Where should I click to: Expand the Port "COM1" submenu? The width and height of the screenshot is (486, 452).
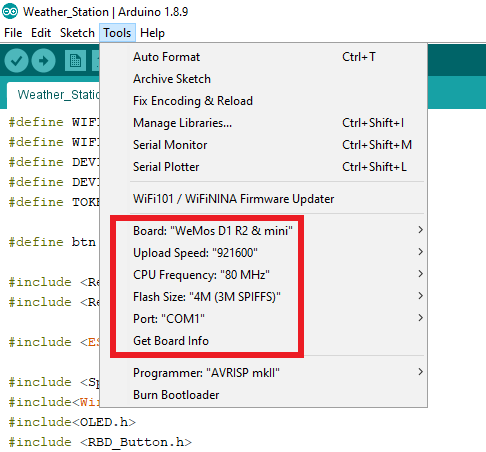[263, 319]
